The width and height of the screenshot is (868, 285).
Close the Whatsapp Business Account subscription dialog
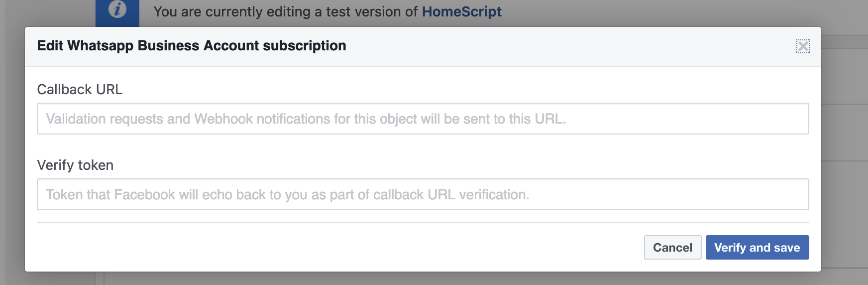803,46
